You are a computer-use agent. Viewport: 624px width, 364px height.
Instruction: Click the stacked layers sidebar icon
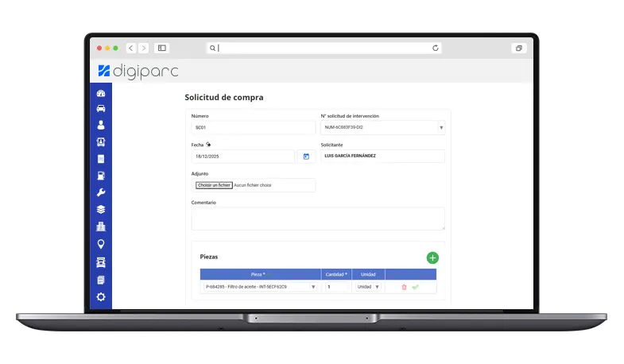101,210
